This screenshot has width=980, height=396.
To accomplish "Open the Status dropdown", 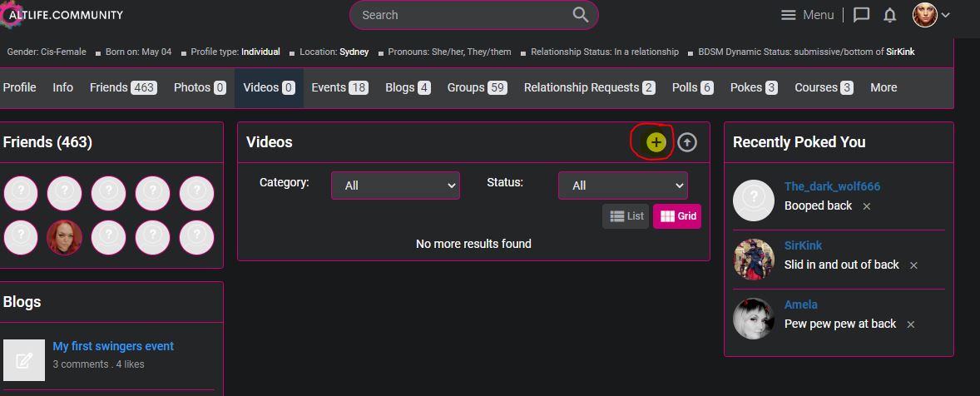I will coord(622,186).
